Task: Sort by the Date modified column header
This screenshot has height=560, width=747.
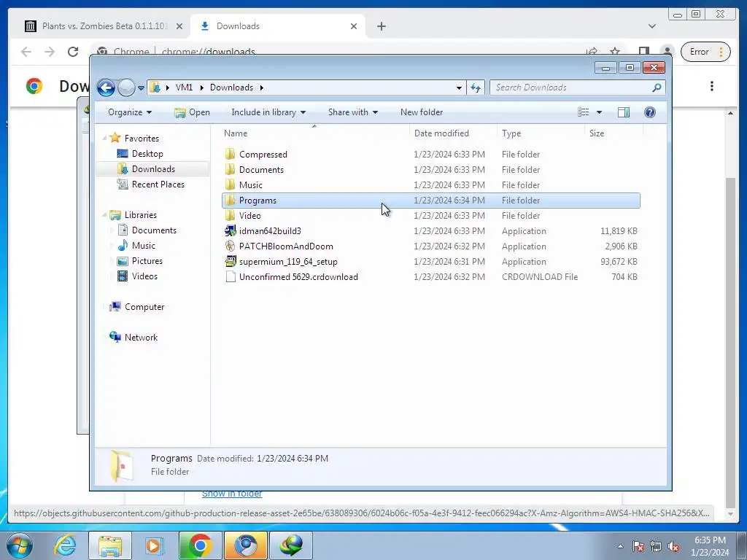Action: (441, 133)
